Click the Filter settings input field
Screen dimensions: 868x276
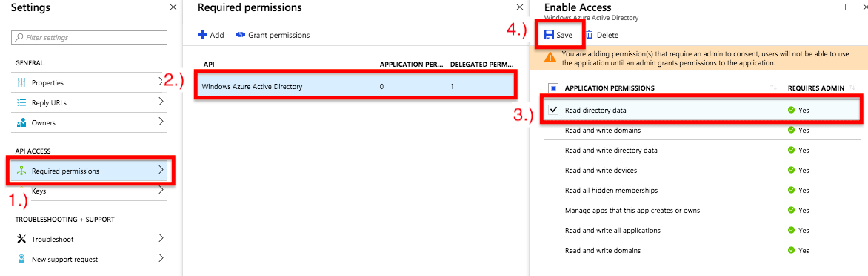click(x=89, y=38)
